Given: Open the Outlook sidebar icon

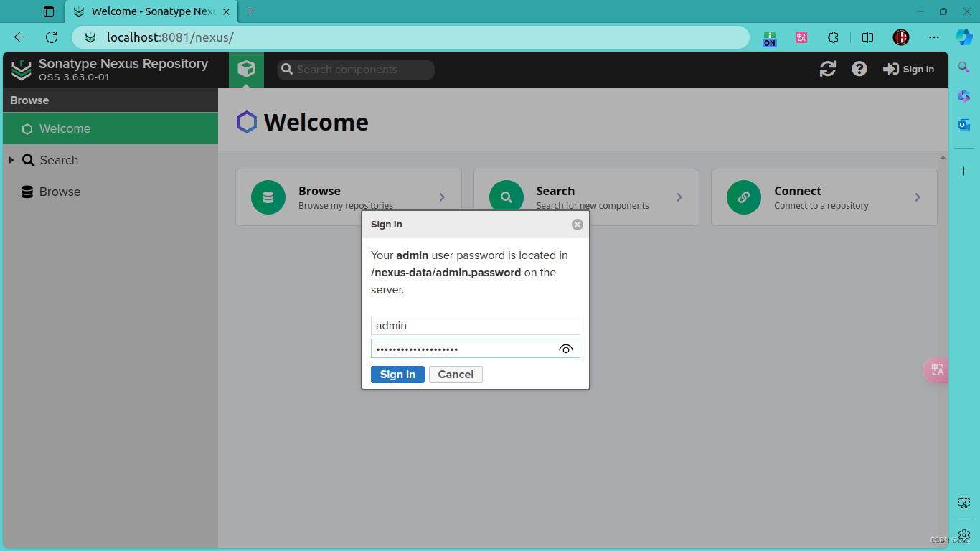Looking at the screenshot, I should click(x=964, y=125).
